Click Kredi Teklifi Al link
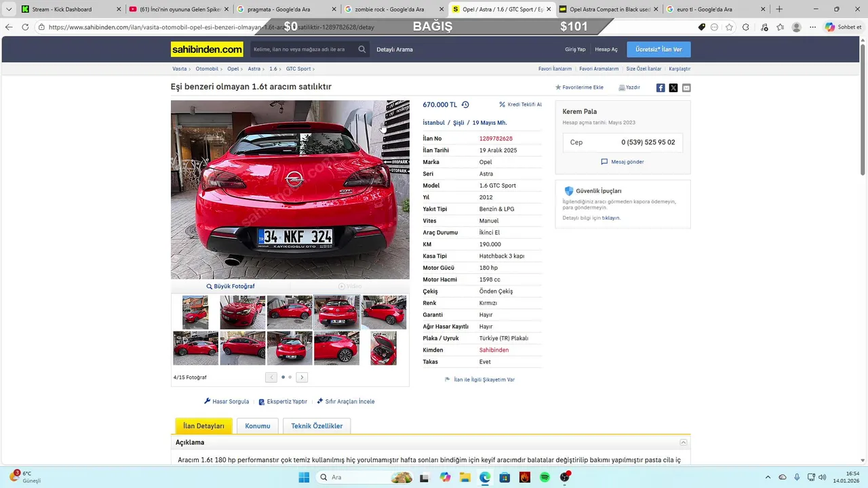868x488 pixels. click(x=521, y=105)
